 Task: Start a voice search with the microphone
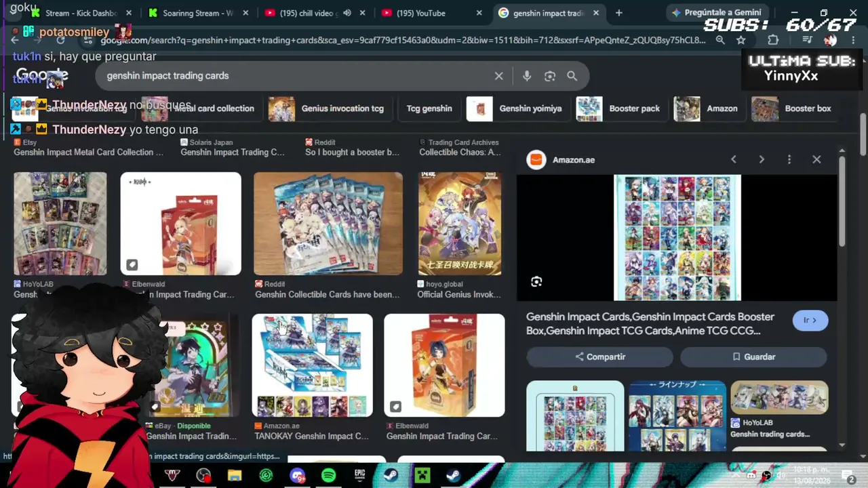pos(527,76)
